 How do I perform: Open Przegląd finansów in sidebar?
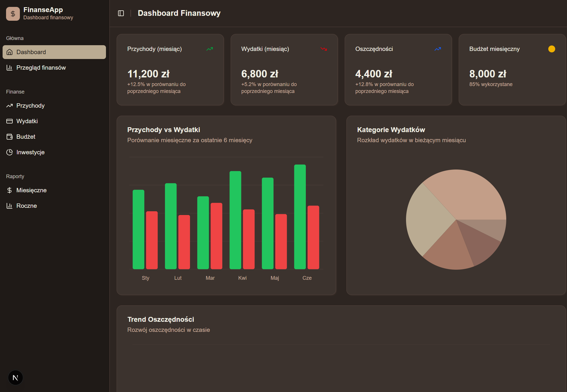41,68
